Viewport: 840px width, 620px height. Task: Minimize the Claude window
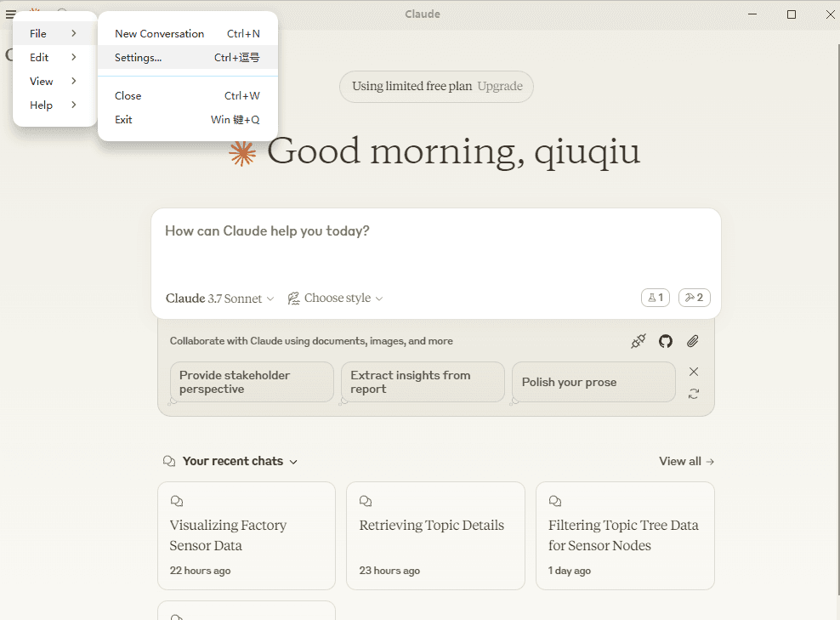pos(752,14)
